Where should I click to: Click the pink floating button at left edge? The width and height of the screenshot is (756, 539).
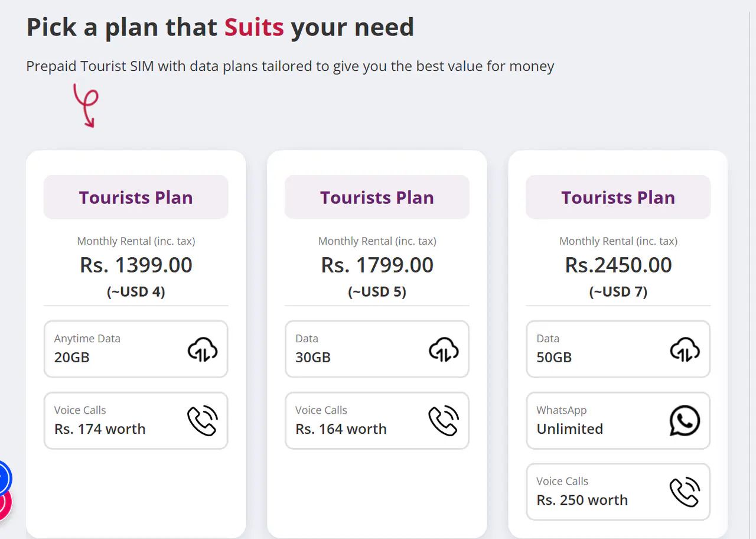(3, 503)
